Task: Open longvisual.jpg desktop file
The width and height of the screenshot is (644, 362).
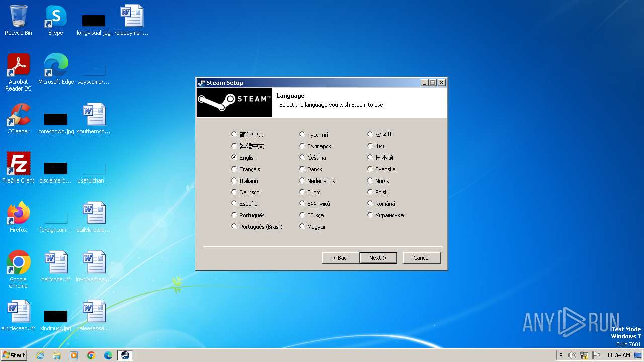Action: coord(94,24)
